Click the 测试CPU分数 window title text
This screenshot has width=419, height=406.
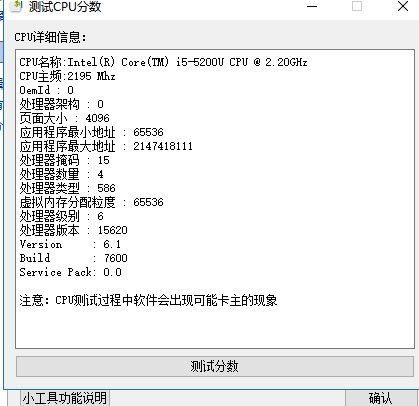point(65,7)
